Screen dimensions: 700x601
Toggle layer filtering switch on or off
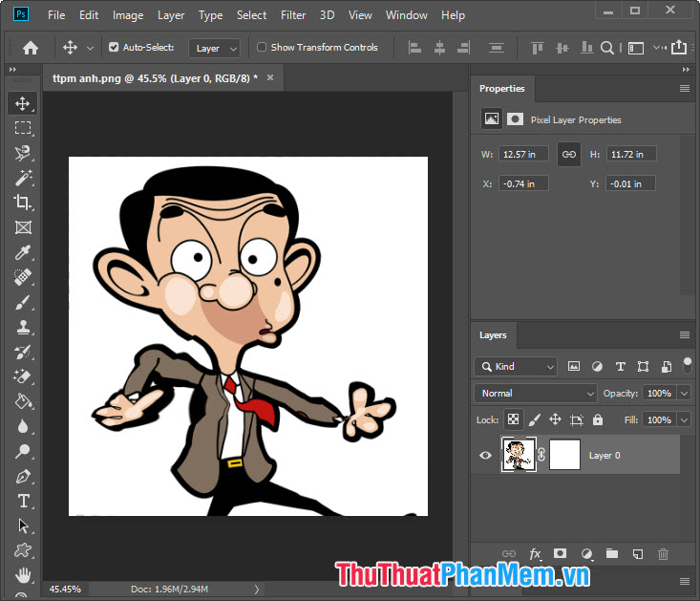click(688, 366)
